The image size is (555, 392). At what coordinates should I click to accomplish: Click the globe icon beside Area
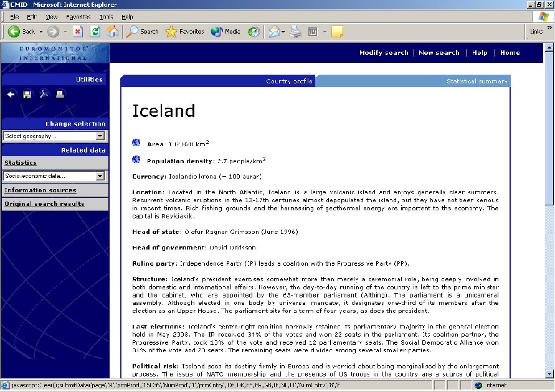136,142
